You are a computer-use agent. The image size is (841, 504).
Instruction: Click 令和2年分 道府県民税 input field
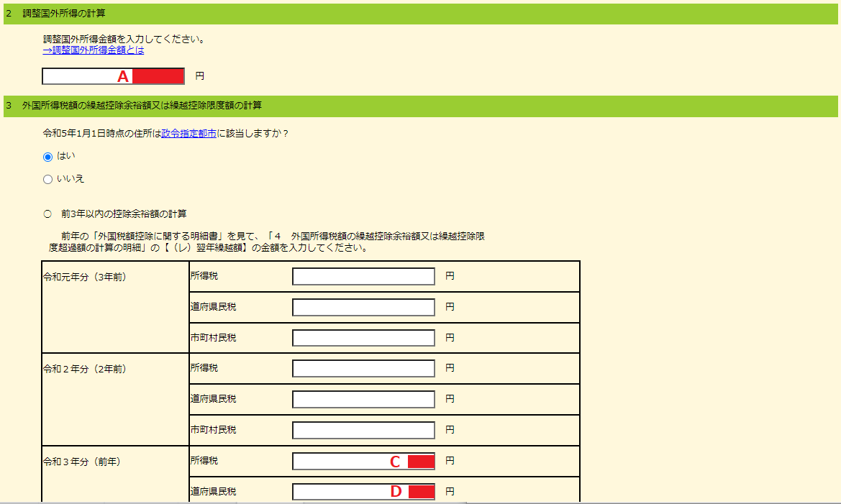[363, 399]
